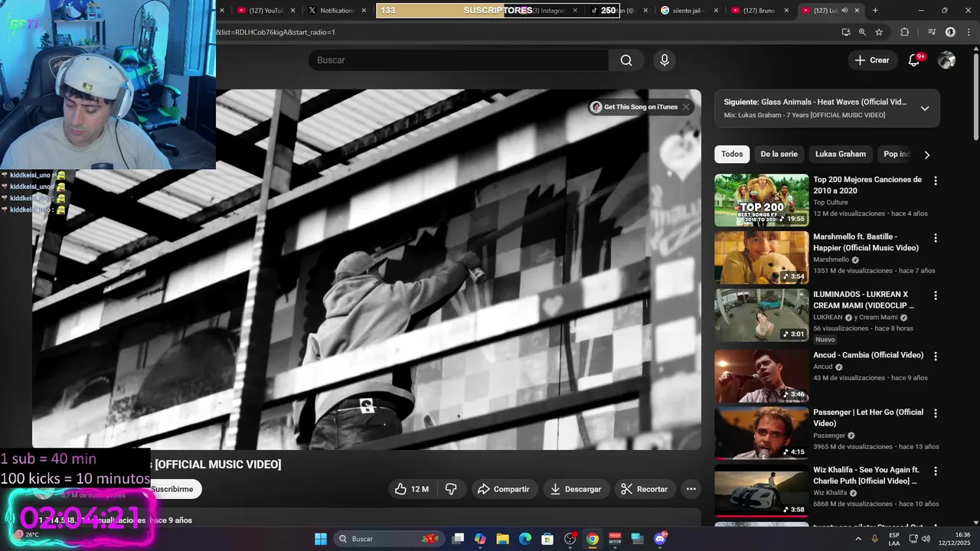Viewport: 980px width, 551px height.
Task: Select the De la serie filter chip
Action: tap(779, 154)
